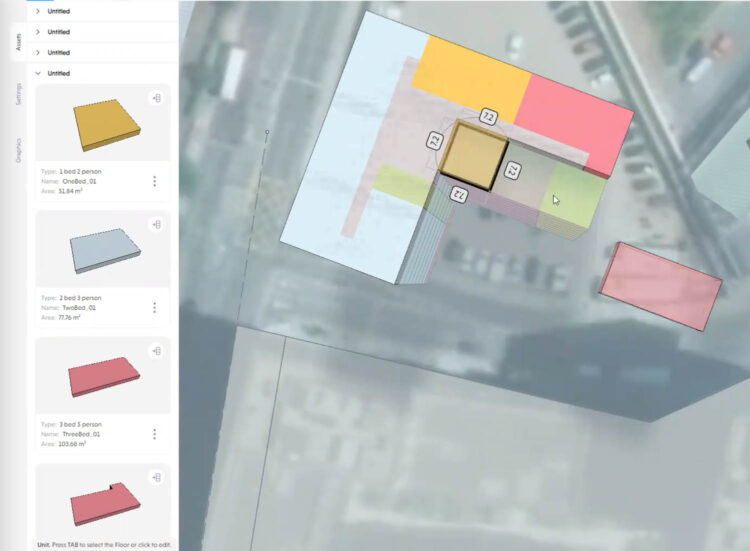The height and width of the screenshot is (551, 750).
Task: Click the add icon on the ThreeBed_01 card
Action: pos(156,351)
